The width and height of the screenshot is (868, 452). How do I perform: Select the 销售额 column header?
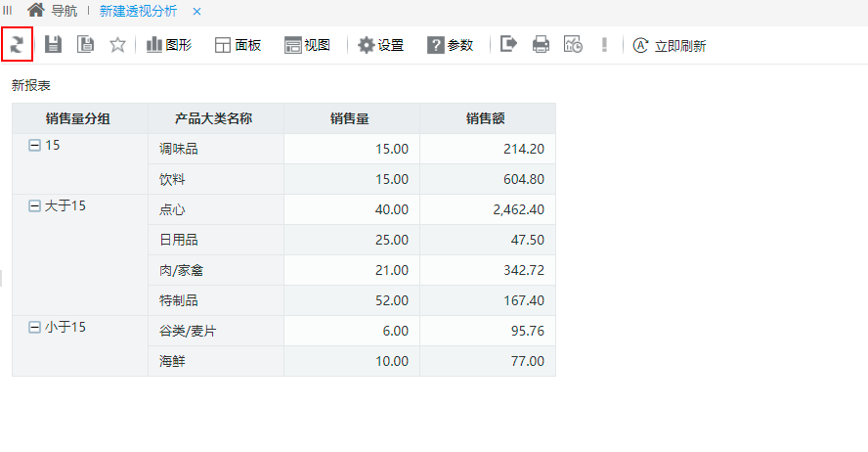[487, 118]
